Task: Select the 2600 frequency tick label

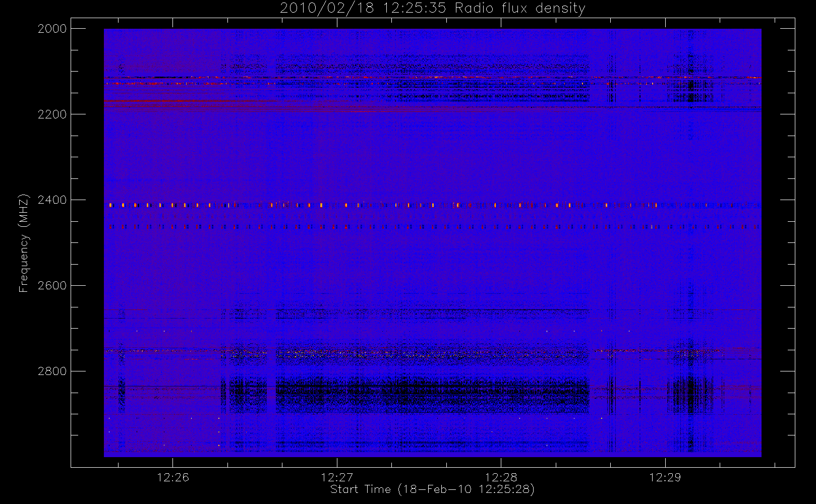Action: point(52,286)
